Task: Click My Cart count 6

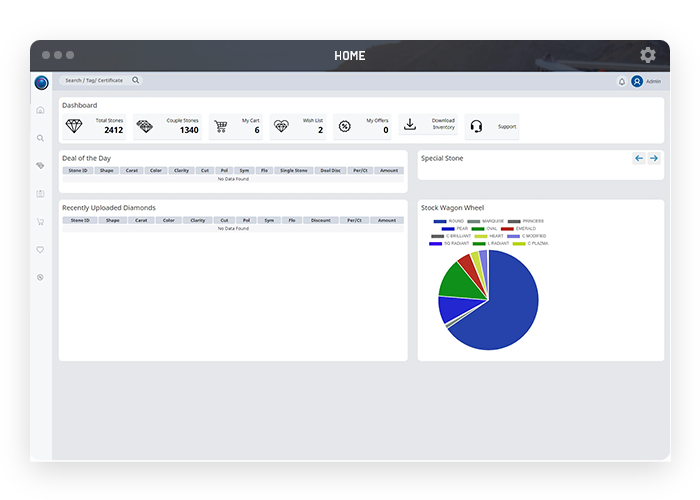Action: click(257, 130)
